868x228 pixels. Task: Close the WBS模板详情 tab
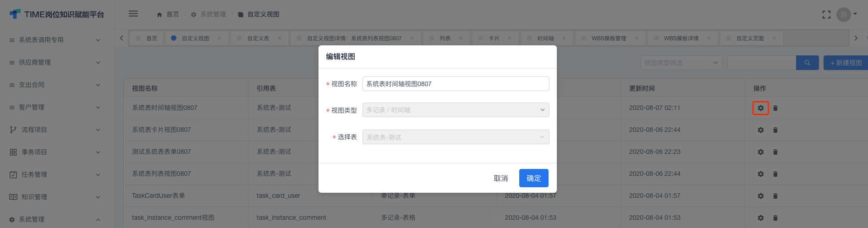709,38
